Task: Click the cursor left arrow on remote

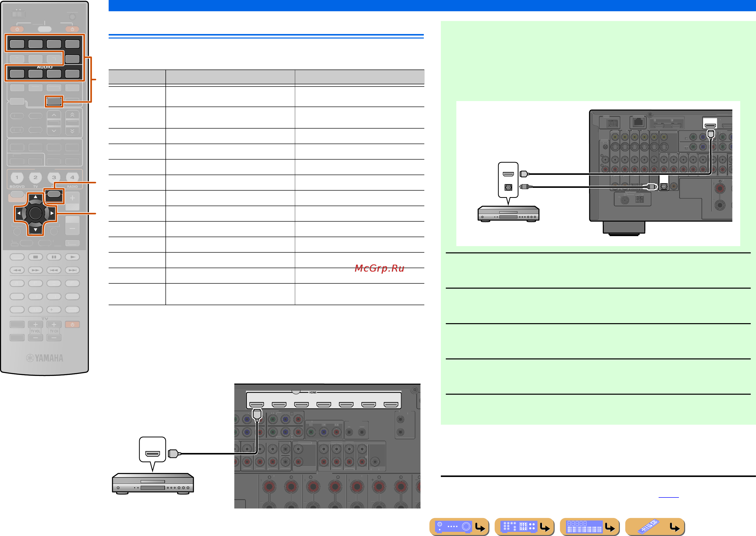Action: pos(19,213)
